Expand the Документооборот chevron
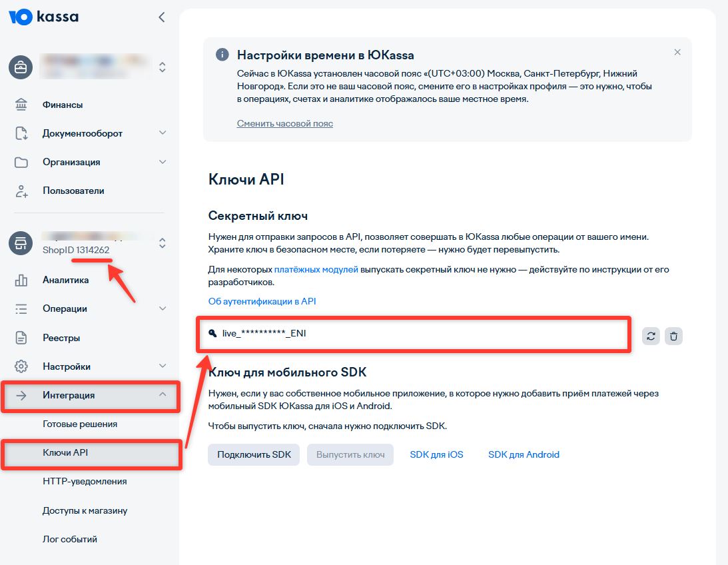Viewport: 728px width, 565px height. [x=163, y=133]
